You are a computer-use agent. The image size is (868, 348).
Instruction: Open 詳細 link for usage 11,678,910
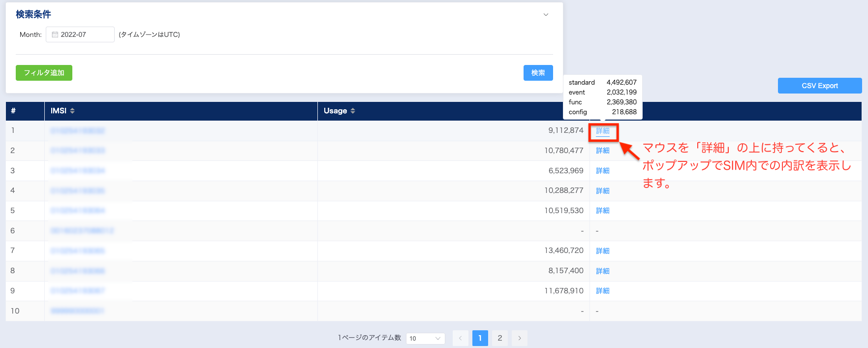[603, 291]
